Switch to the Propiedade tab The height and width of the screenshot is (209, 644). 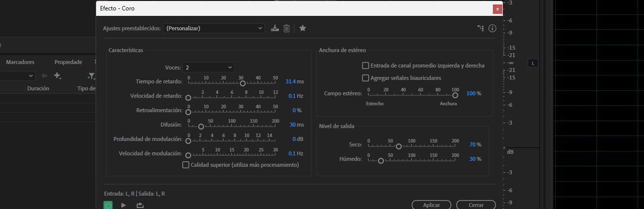(x=68, y=62)
